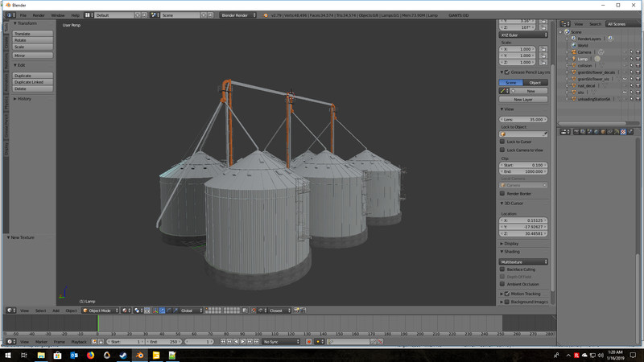Image resolution: width=644 pixels, height=362 pixels.
Task: Enable the Render Border checkbox
Action: [x=503, y=194]
